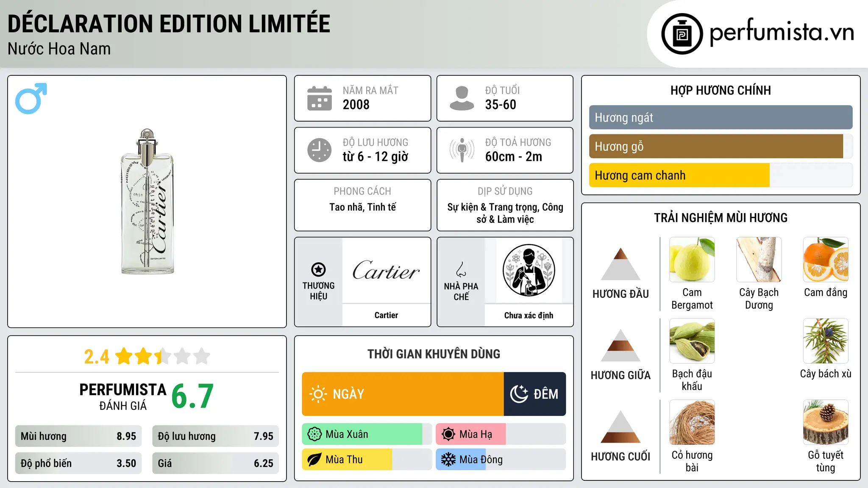Open the Cỏ hương bài note image
Screen dimensions: 868x488
[x=692, y=422]
